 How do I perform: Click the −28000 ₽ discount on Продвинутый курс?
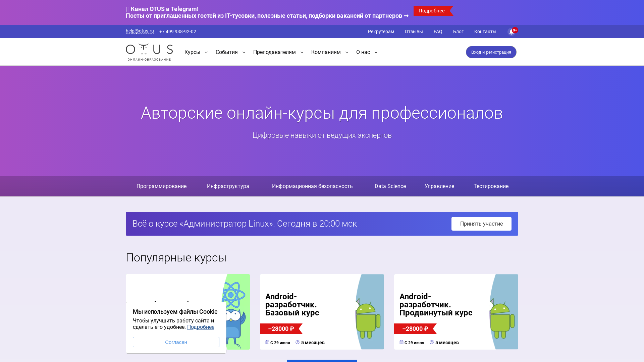click(415, 329)
